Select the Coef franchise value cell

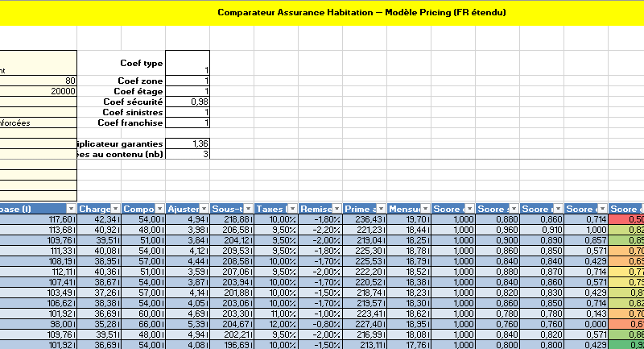(x=188, y=123)
